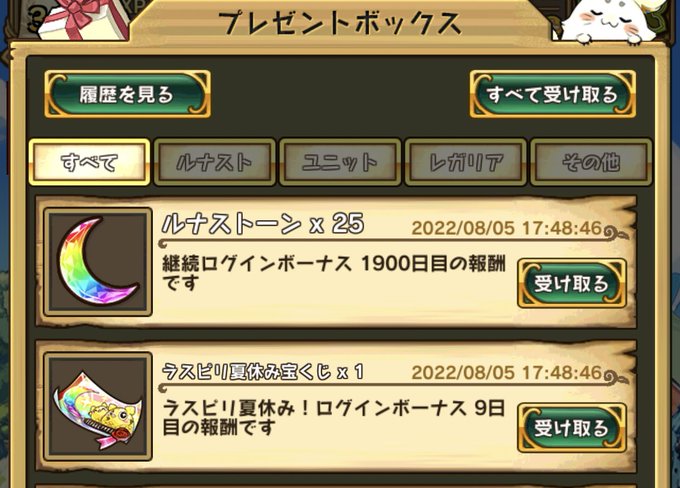Click the ラスピリ夏休み宝くじ x 1 title text
Viewport: 680px width, 488px height.
263,372
